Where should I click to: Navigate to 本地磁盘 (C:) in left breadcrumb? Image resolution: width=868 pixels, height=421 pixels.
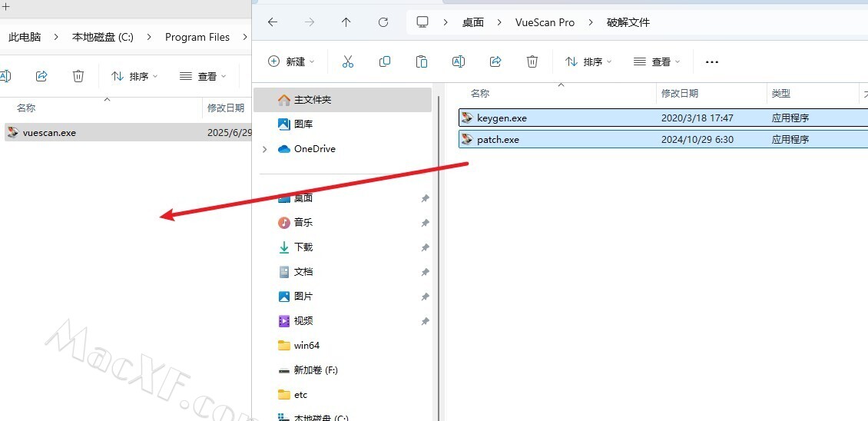tap(102, 37)
